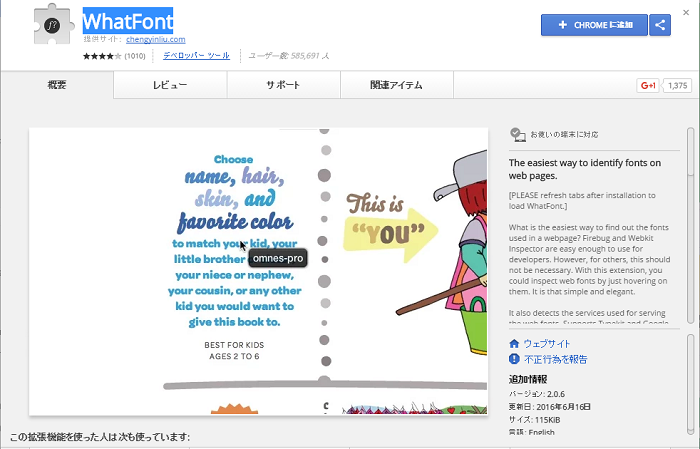Click the WhatFont screenshot preview image

pos(258,271)
